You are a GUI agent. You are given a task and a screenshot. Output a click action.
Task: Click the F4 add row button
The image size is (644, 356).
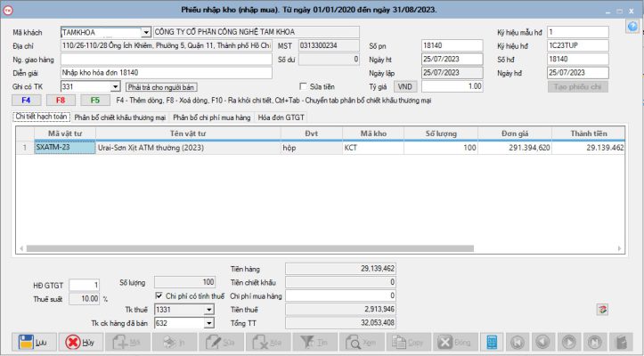[27, 101]
